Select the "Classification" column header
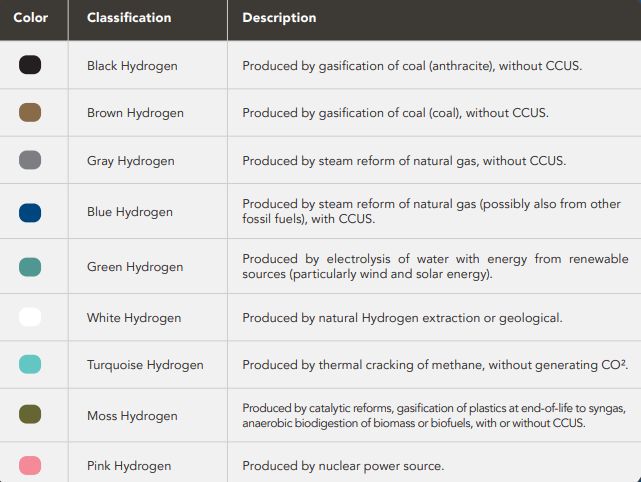Viewport: 641px width, 482px height. (x=129, y=18)
